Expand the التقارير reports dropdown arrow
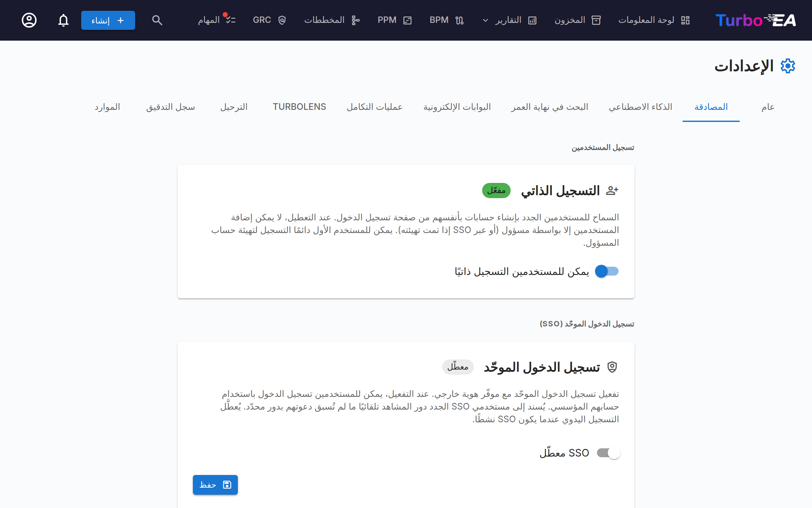The image size is (812, 508). [x=485, y=20]
